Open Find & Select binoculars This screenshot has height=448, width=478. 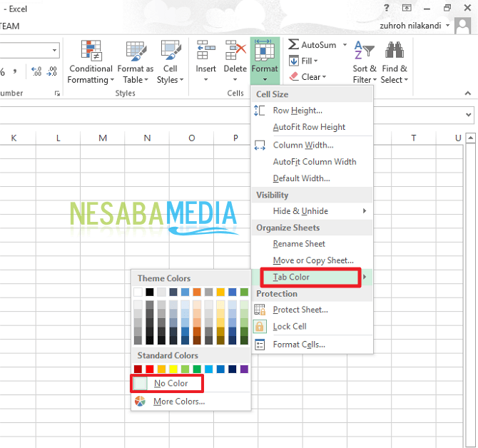395,62
